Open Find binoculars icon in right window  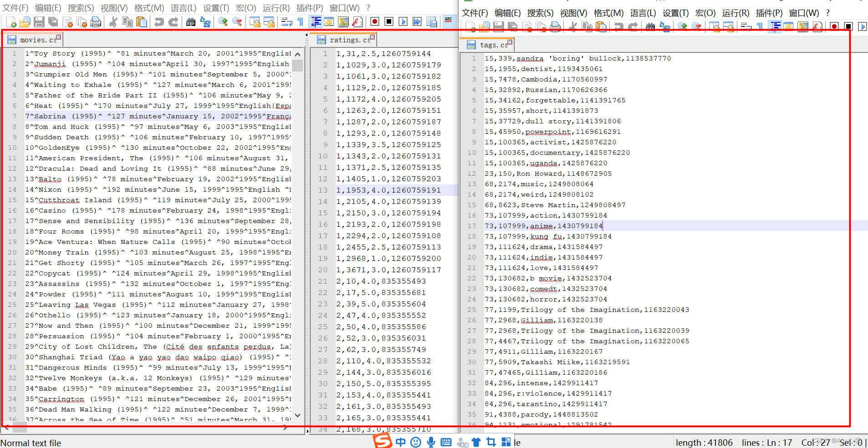tap(650, 27)
